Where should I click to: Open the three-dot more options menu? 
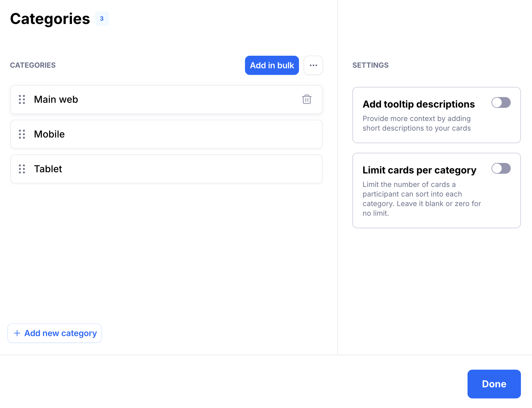[x=313, y=65]
